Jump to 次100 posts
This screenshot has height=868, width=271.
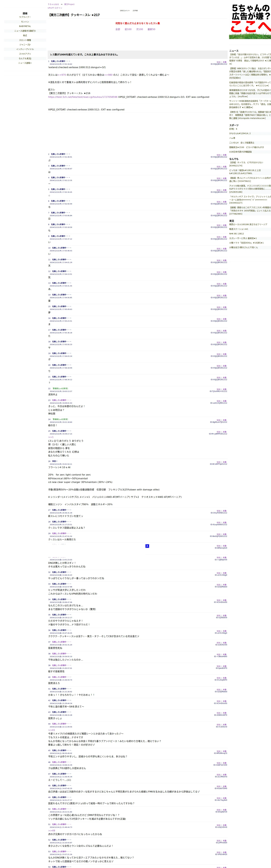(x=139, y=29)
